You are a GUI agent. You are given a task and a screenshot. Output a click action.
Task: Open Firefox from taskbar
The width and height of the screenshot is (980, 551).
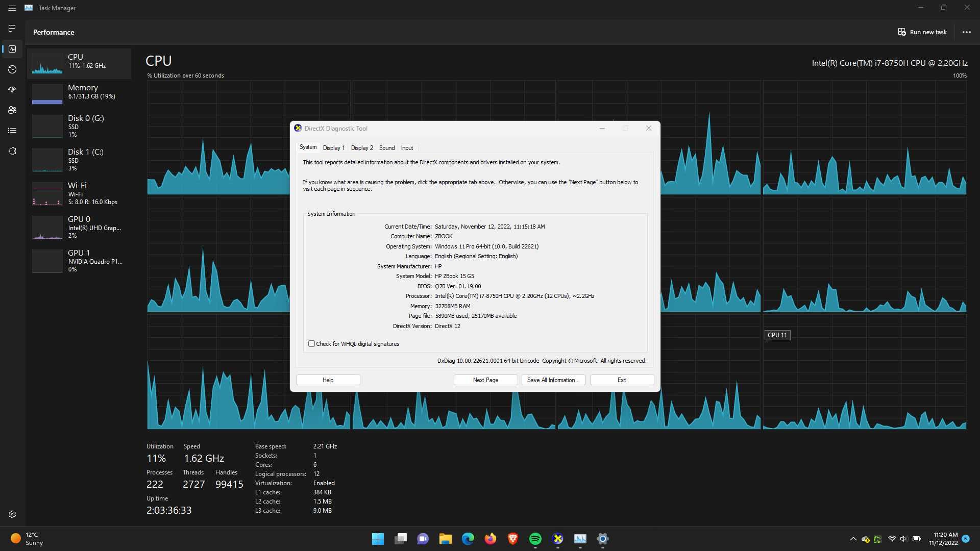tap(491, 539)
